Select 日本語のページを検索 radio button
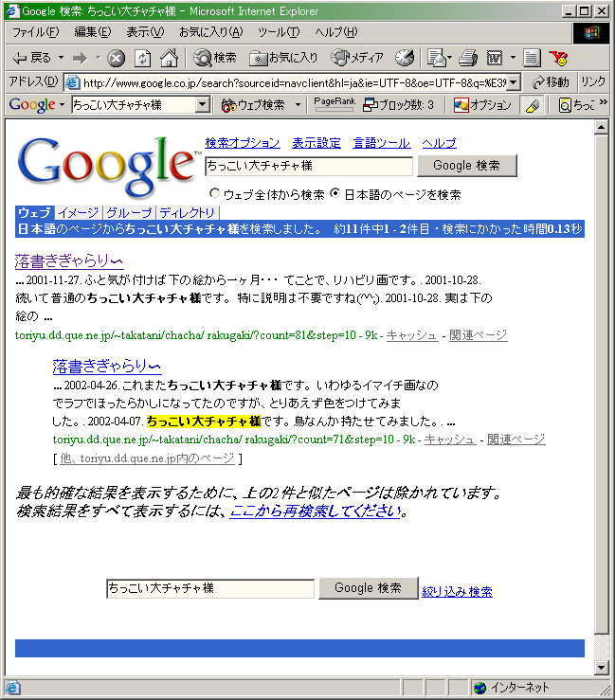 [335, 193]
